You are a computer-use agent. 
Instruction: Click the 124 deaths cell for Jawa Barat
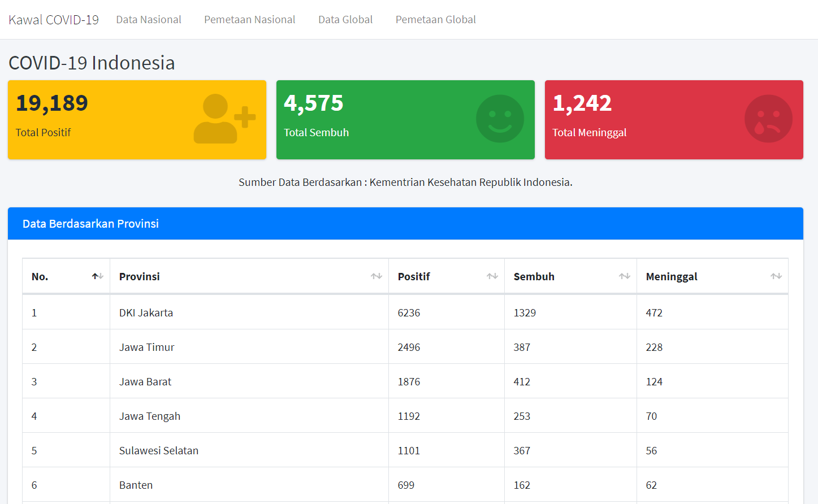point(712,381)
